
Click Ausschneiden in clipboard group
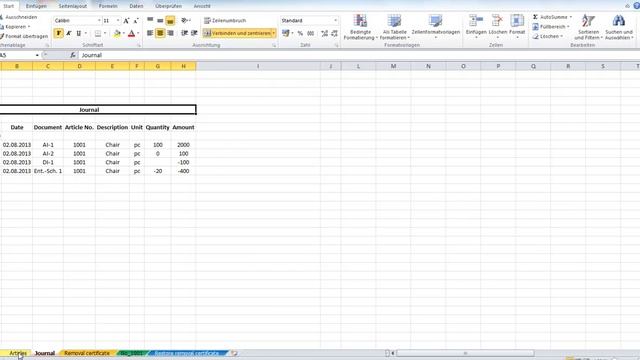click(19, 17)
